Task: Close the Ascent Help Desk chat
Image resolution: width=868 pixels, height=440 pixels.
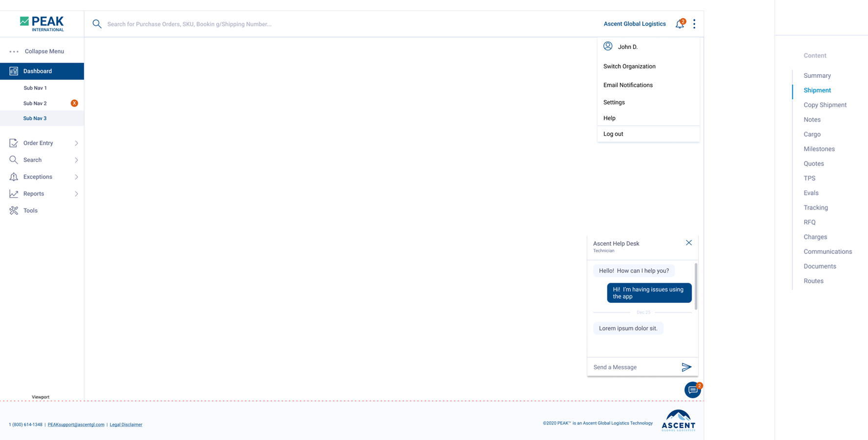Action: [688, 243]
